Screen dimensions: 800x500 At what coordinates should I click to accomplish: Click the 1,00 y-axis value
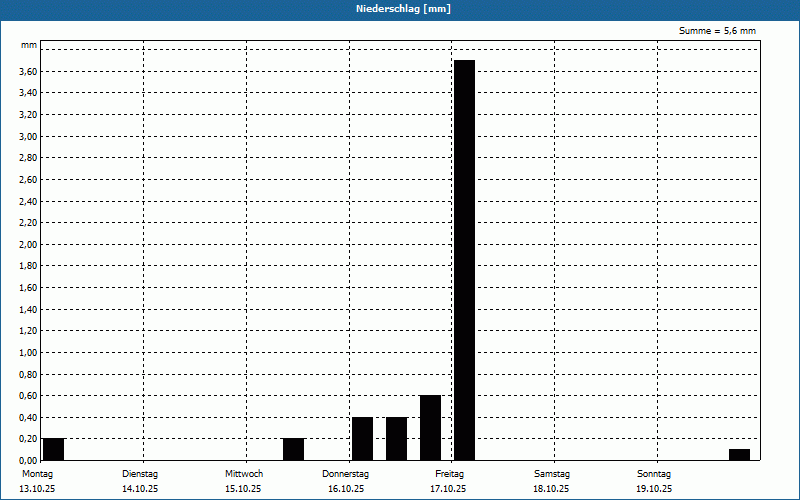pyautogui.click(x=28, y=353)
